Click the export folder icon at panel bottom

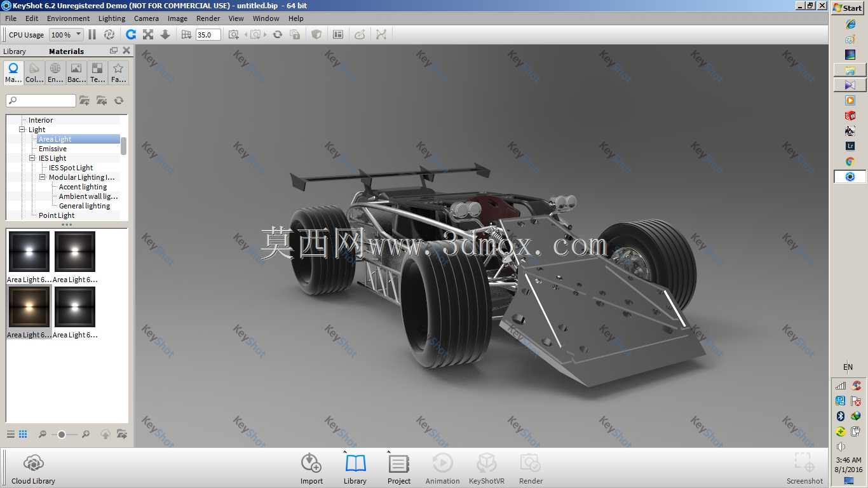pyautogui.click(x=122, y=434)
